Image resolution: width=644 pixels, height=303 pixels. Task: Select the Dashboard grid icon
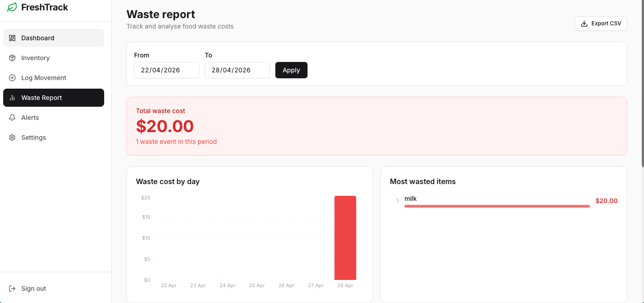coord(12,38)
